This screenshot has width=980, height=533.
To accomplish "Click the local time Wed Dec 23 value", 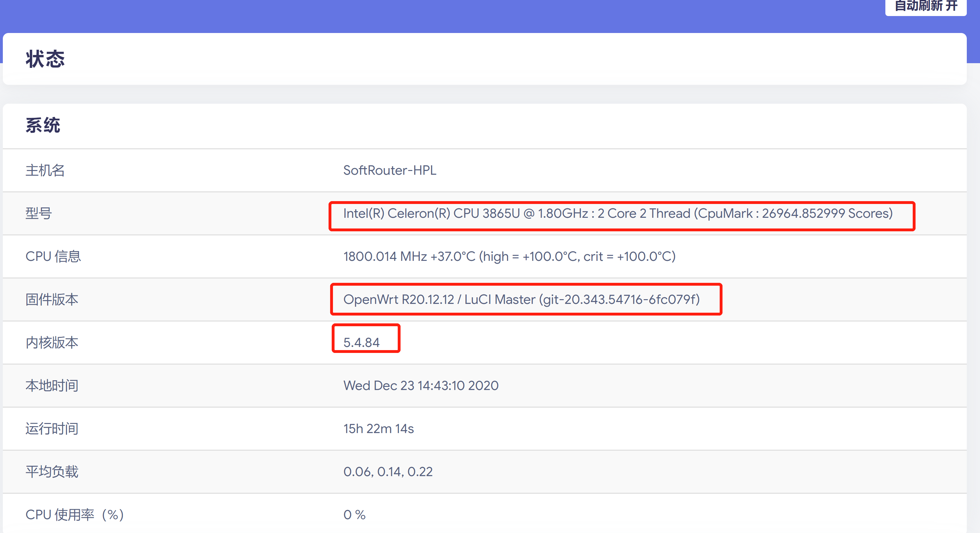I will click(x=420, y=386).
